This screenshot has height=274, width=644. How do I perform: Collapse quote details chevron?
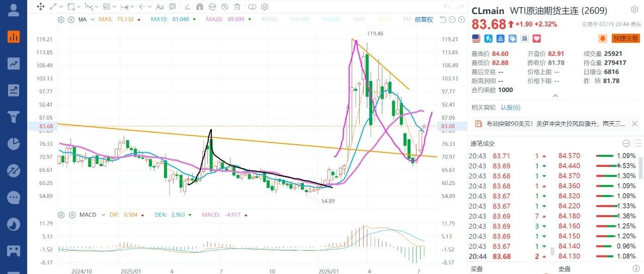[x=555, y=96]
